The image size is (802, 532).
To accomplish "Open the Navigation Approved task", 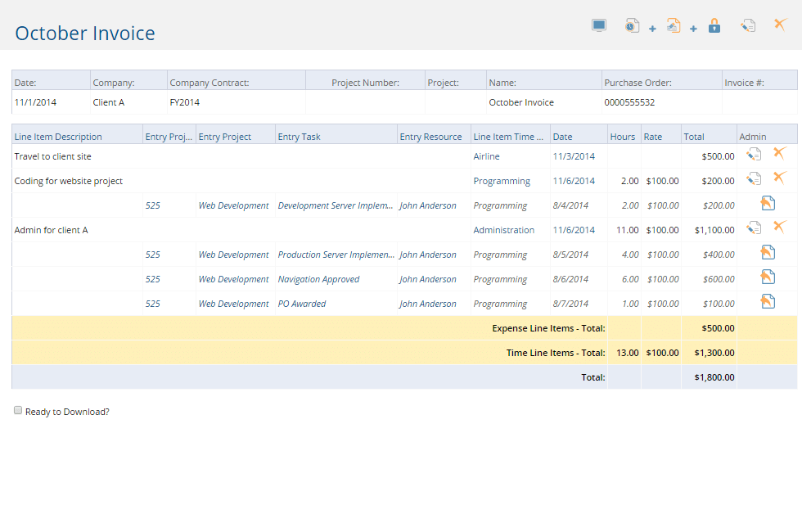I will (318, 279).
